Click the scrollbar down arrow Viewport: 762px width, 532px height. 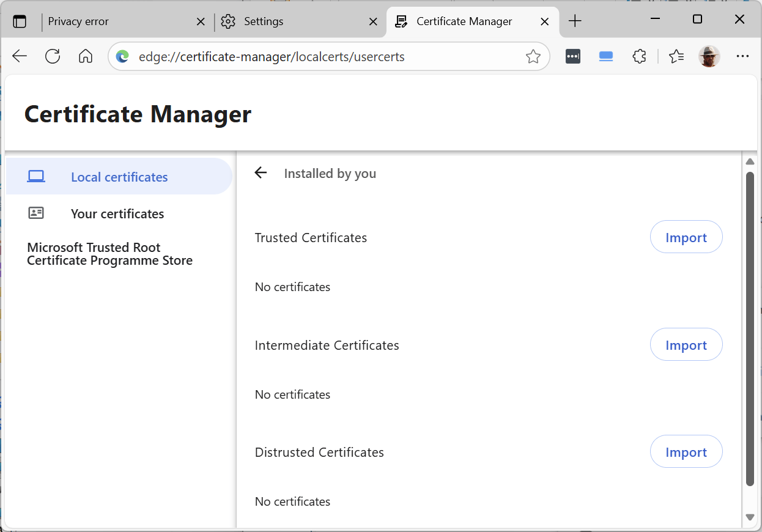tap(750, 517)
